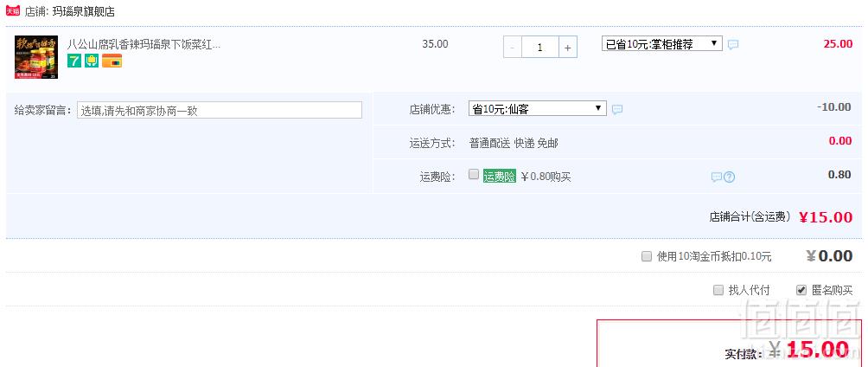This screenshot has height=367, width=868.
Task: Click the red subtotal 25.00
Action: point(838,44)
